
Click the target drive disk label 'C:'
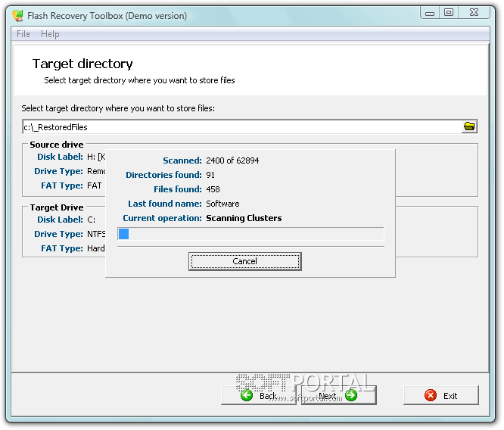coord(92,220)
